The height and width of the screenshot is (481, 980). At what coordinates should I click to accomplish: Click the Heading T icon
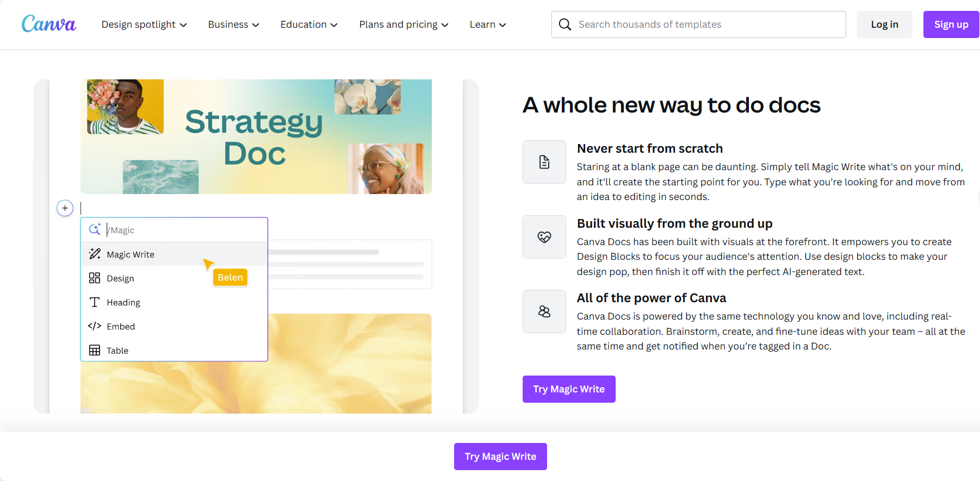[95, 302]
